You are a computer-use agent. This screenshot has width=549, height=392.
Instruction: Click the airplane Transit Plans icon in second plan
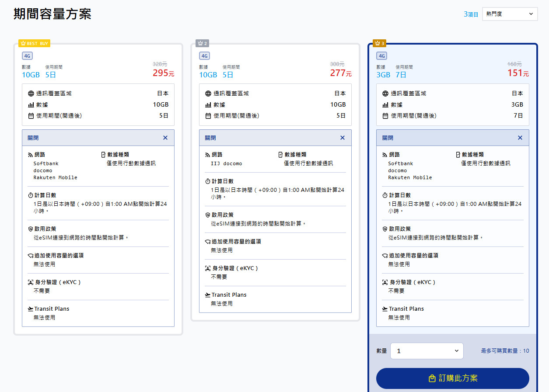click(x=208, y=295)
